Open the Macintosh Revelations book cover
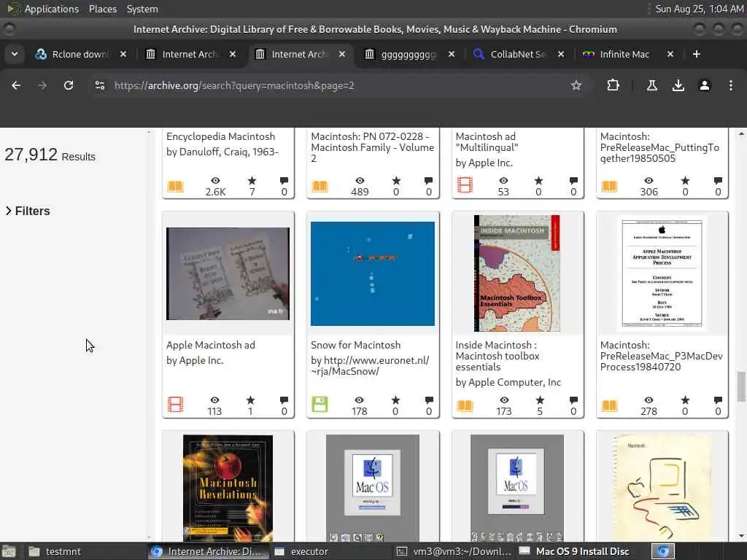The image size is (747, 560). click(x=228, y=488)
